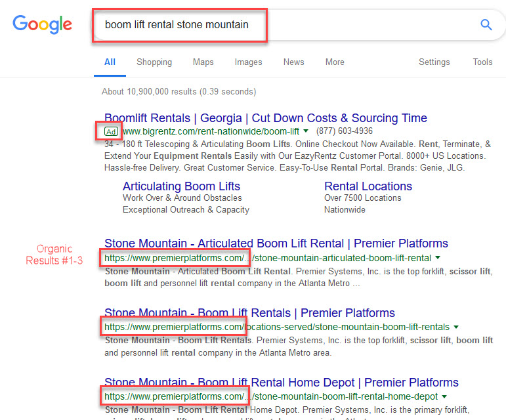Image resolution: width=506 pixels, height=420 pixels.
Task: Click the (877) 603-4936 phone number
Action: [345, 131]
